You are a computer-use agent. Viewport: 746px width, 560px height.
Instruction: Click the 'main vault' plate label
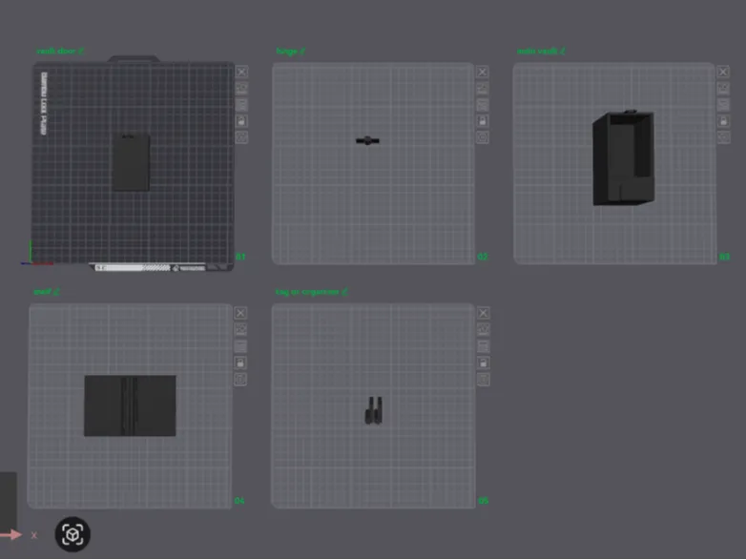pos(537,51)
